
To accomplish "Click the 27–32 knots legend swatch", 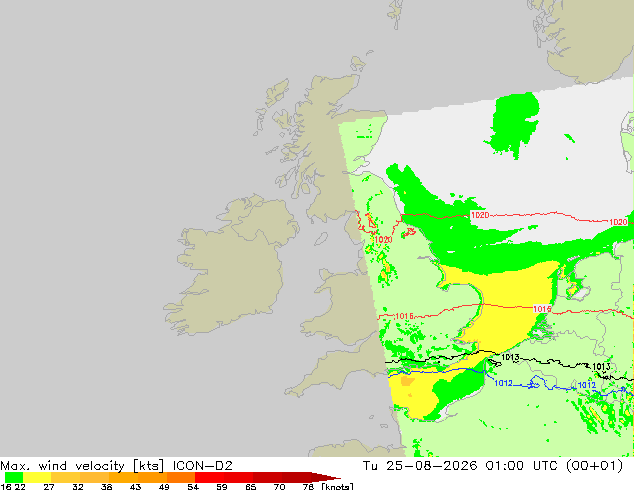I will coord(66,477).
